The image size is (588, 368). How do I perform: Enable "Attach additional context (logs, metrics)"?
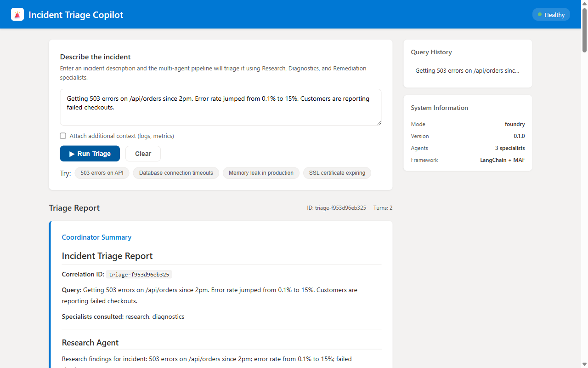click(x=63, y=136)
